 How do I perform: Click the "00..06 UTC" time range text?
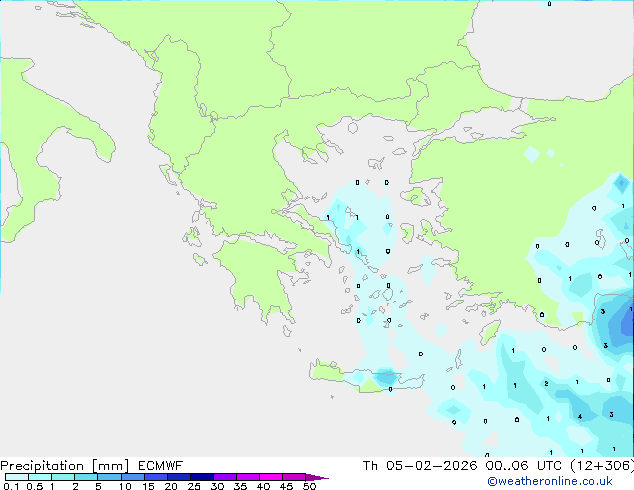[524, 466]
